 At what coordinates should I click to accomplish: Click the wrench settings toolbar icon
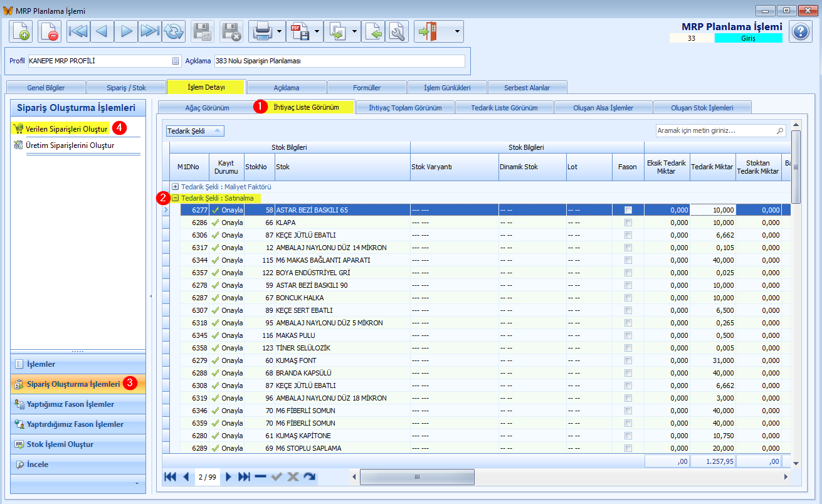pos(398,31)
